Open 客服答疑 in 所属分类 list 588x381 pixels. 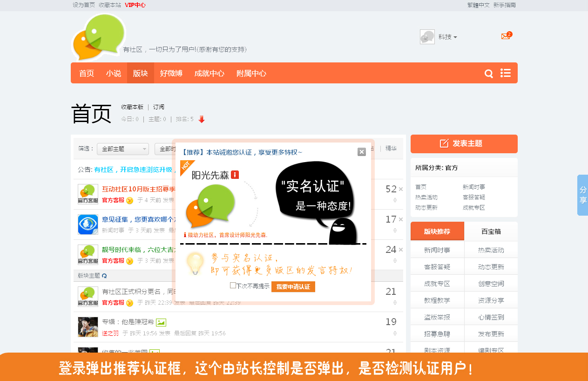[474, 197]
